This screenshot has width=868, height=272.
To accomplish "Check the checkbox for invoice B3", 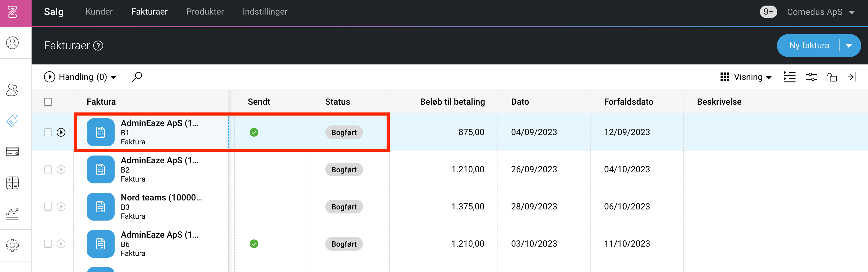I will tap(48, 207).
